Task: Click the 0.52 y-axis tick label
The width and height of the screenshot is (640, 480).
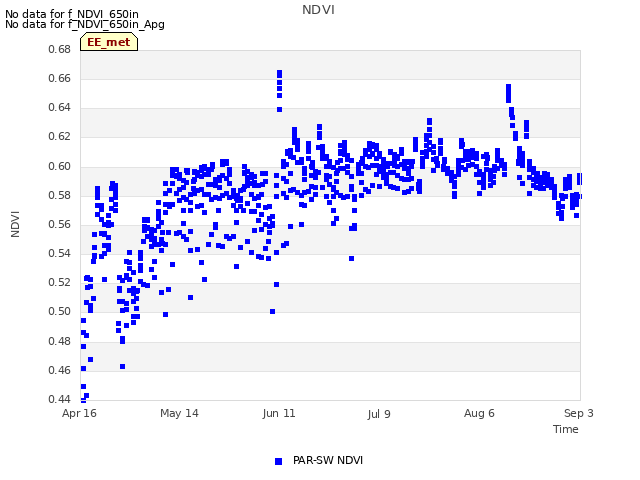Action: tap(60, 282)
